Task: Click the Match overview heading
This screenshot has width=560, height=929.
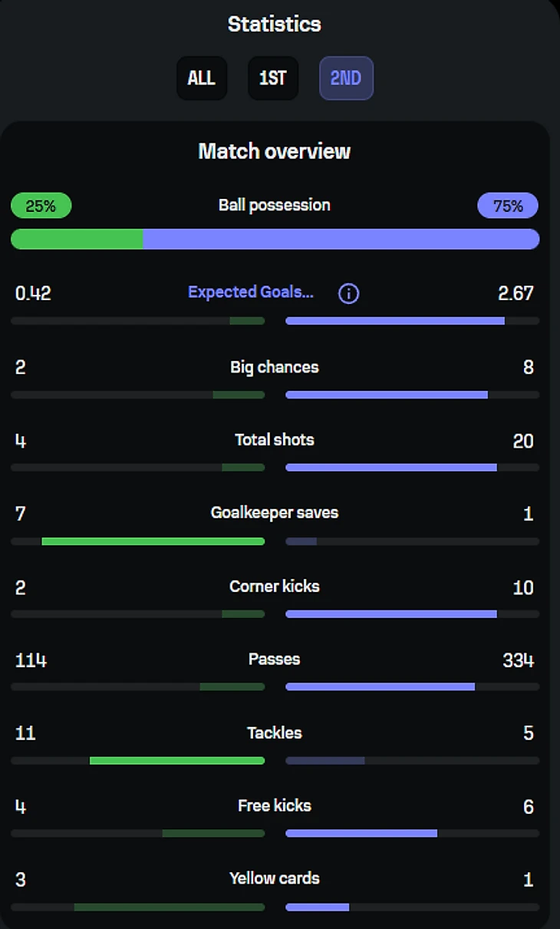Action: click(x=275, y=151)
